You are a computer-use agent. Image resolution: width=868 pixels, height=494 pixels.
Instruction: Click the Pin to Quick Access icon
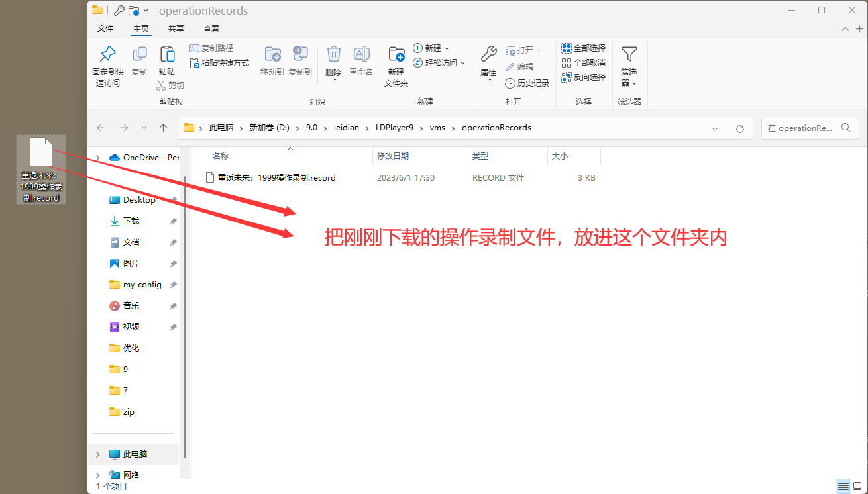click(x=107, y=55)
